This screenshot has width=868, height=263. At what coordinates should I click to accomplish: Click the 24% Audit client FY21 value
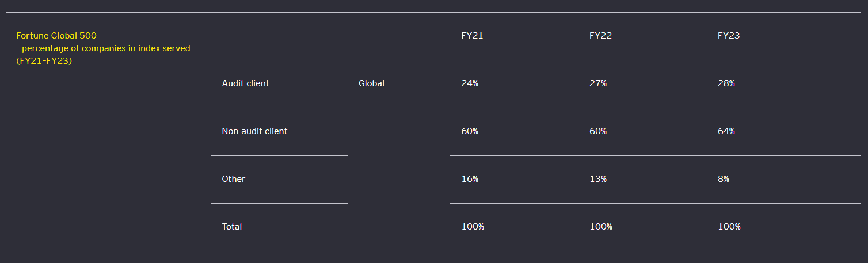(470, 83)
